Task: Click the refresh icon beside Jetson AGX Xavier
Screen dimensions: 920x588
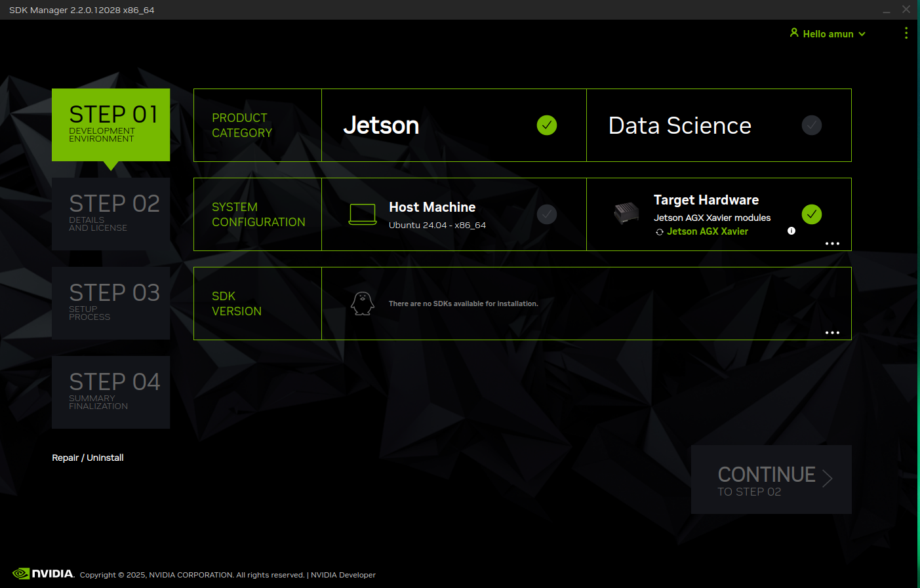Action: [x=660, y=232]
